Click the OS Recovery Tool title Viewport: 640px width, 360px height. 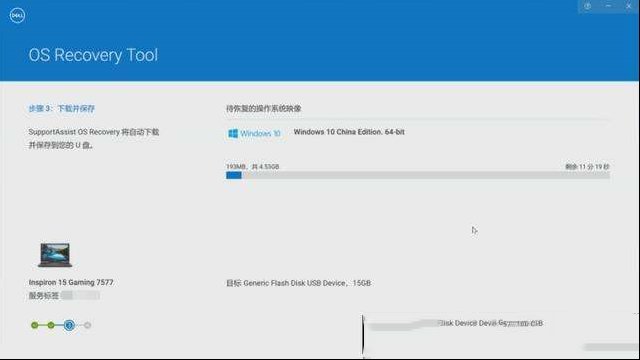(x=93, y=55)
